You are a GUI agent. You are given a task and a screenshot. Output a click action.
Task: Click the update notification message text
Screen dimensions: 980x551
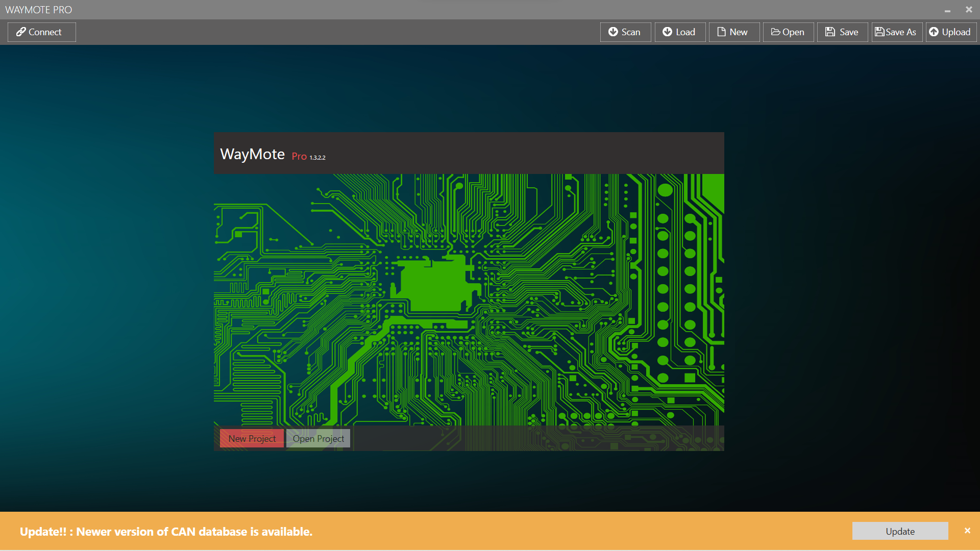[166, 532]
